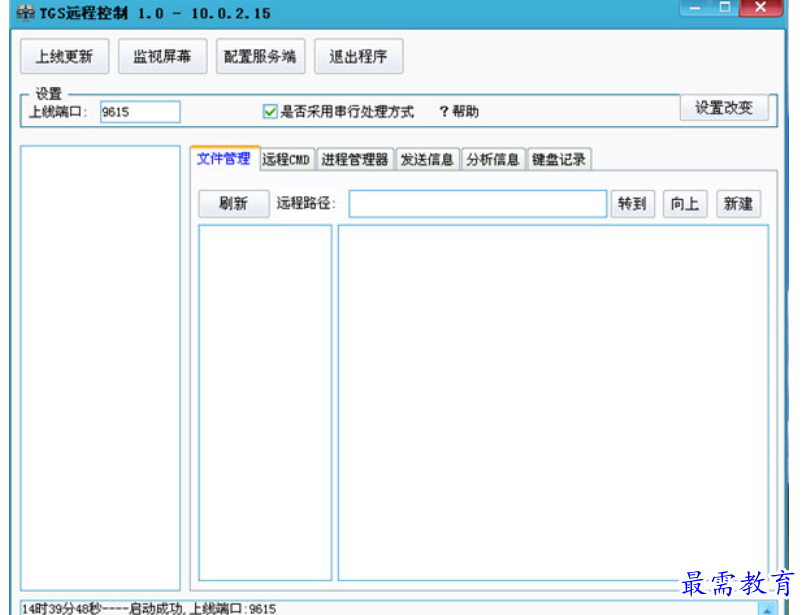Image resolution: width=803 pixels, height=615 pixels.
Task: Open the 进程管理器 tab
Action: point(355,159)
